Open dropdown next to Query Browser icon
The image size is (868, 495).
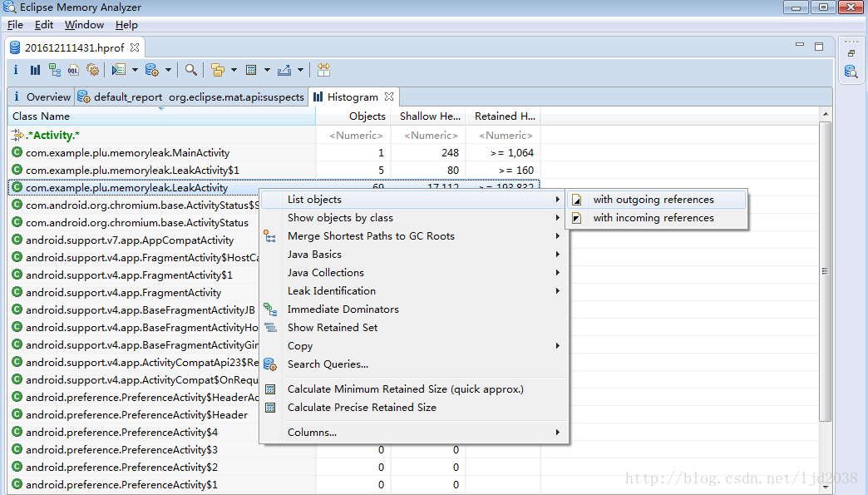tap(168, 70)
